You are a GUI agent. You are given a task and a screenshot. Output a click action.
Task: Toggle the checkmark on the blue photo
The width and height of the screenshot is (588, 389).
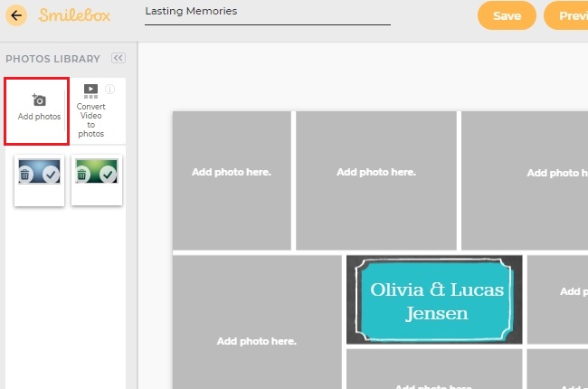52,175
